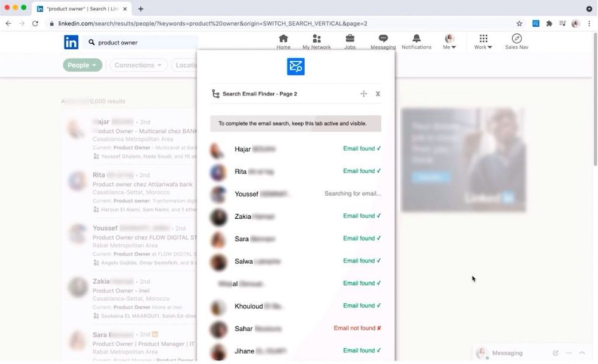Screen dimensions: 598x364
Task: Open the Messaging overlay at bottom
Action: pyautogui.click(x=507, y=353)
